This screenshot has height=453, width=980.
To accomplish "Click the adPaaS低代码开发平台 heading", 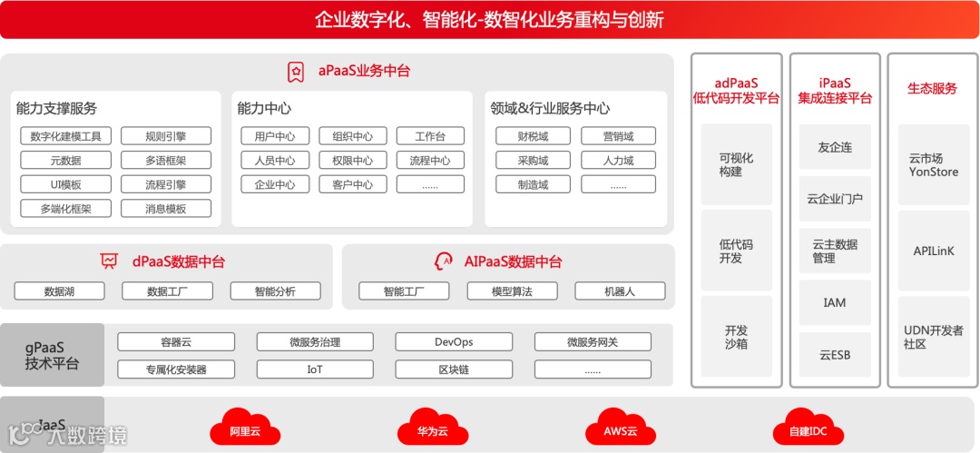I will 737,91.
